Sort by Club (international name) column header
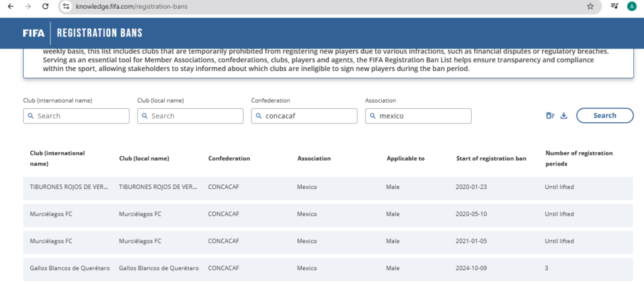The image size is (644, 289). 57,158
